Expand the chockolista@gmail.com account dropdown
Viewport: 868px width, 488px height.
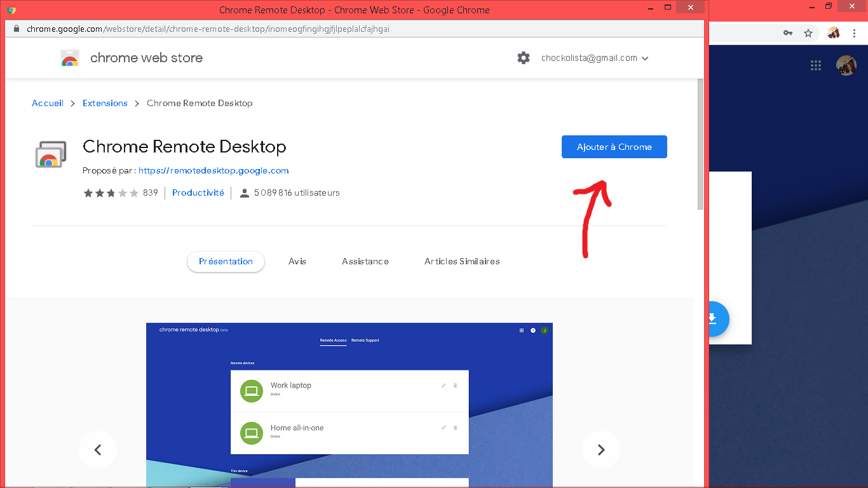[595, 58]
